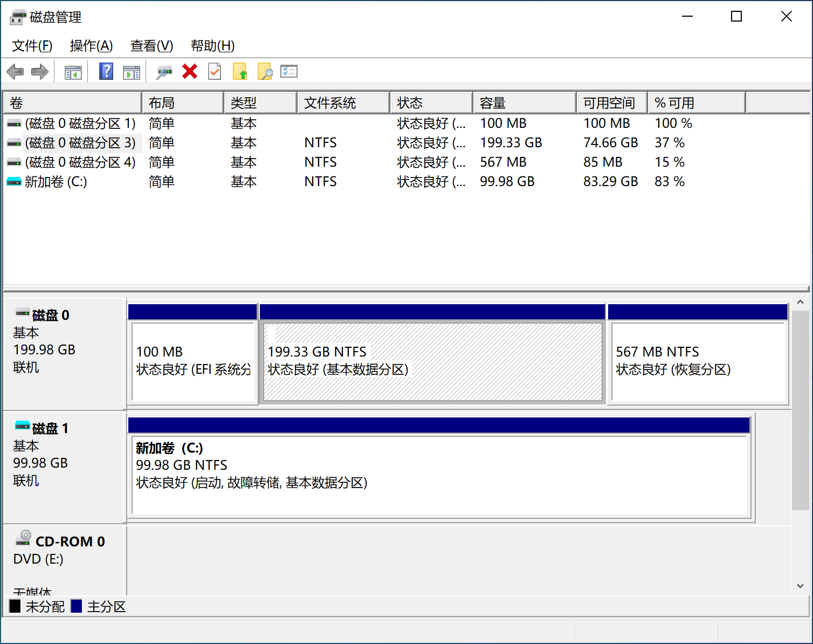Click the explore folder icon

click(264, 71)
